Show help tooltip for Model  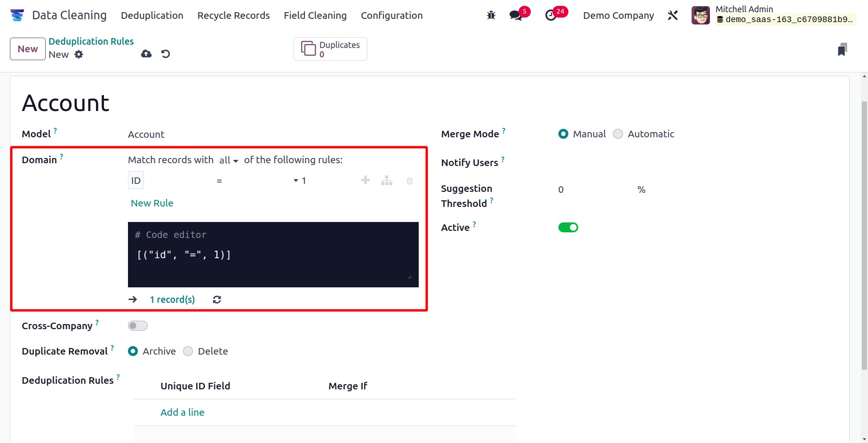click(x=55, y=131)
